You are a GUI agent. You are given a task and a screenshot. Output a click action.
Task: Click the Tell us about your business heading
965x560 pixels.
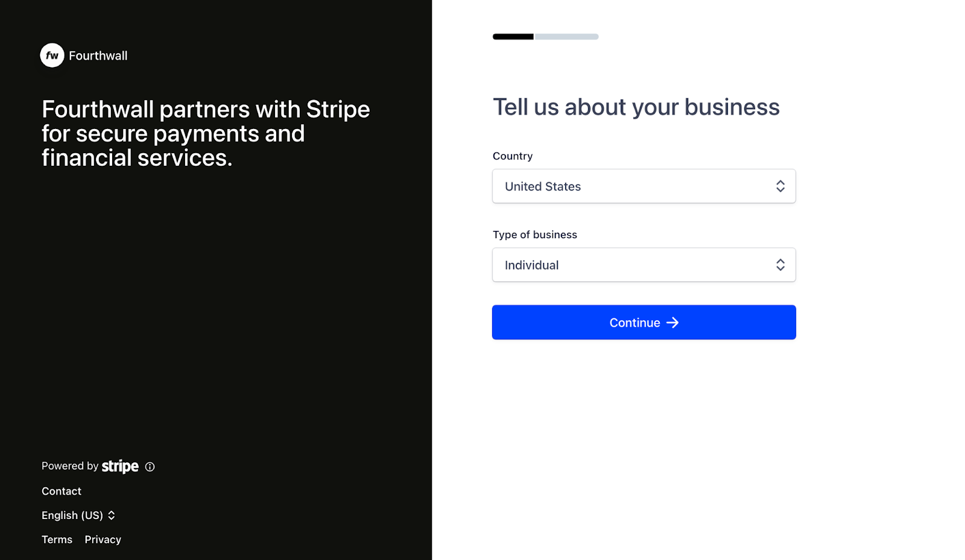pyautogui.click(x=636, y=107)
